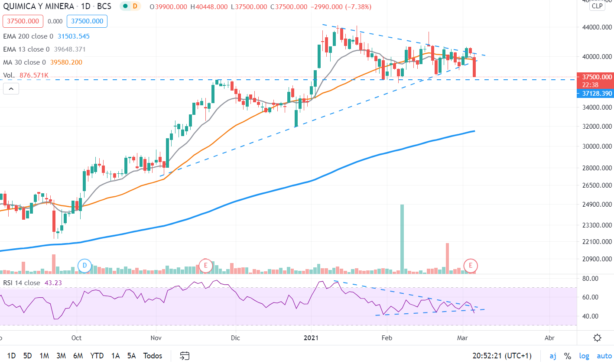Select the RSI 14 close legend

tap(22, 283)
